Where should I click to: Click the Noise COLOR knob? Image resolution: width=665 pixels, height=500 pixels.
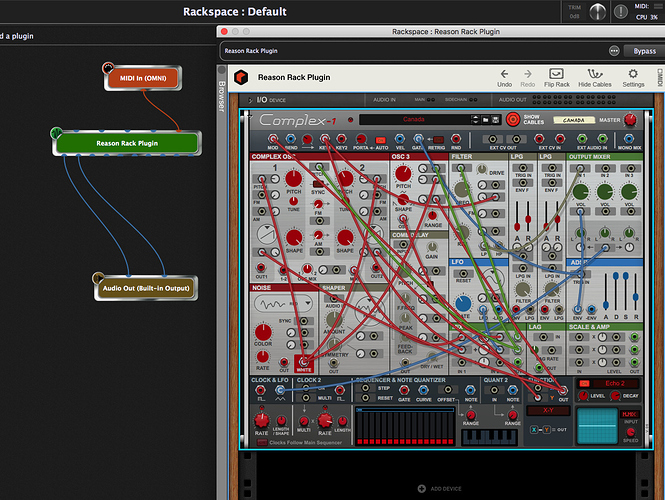click(263, 332)
